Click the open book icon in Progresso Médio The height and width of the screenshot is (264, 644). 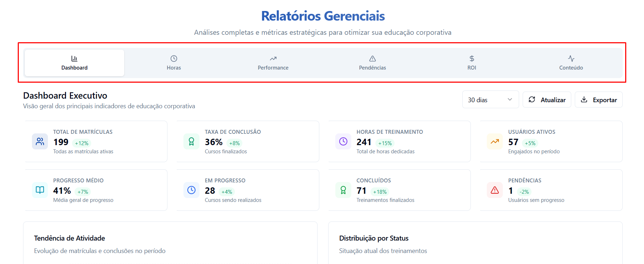(x=40, y=190)
